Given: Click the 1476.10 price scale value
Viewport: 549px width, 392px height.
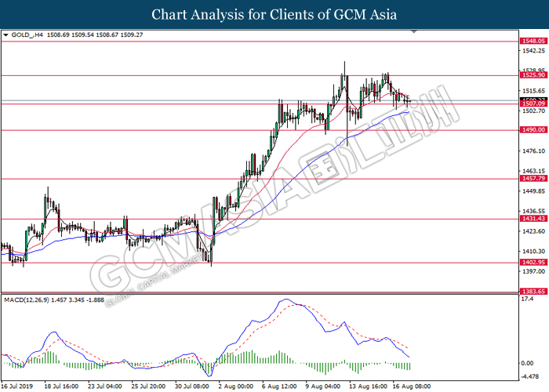Looking at the screenshot, I should (533, 151).
